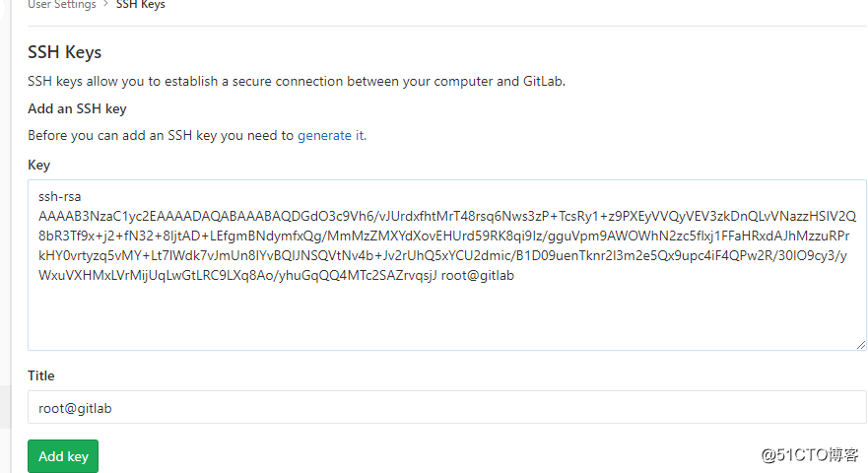The image size is (868, 473).
Task: Select the SSH Keys breadcrumb item
Action: [141, 4]
